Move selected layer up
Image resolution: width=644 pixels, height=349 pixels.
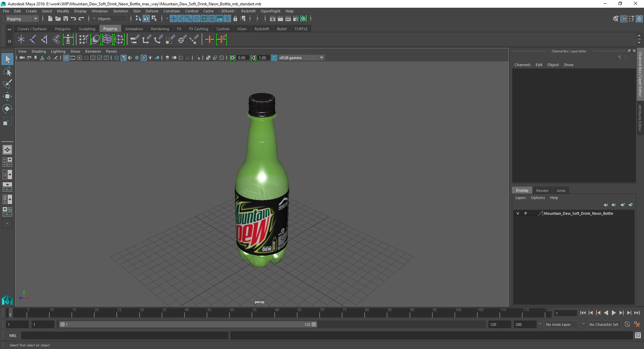click(606, 205)
